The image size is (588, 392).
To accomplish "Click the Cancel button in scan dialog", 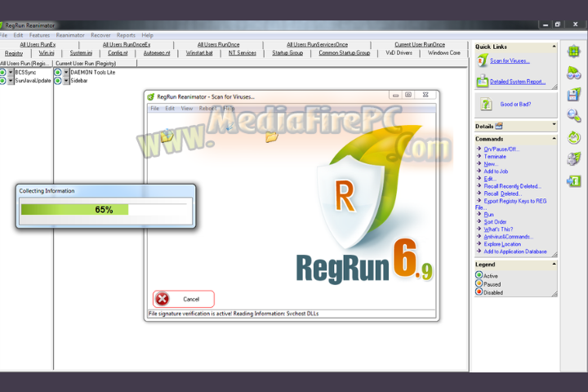I will 184,299.
